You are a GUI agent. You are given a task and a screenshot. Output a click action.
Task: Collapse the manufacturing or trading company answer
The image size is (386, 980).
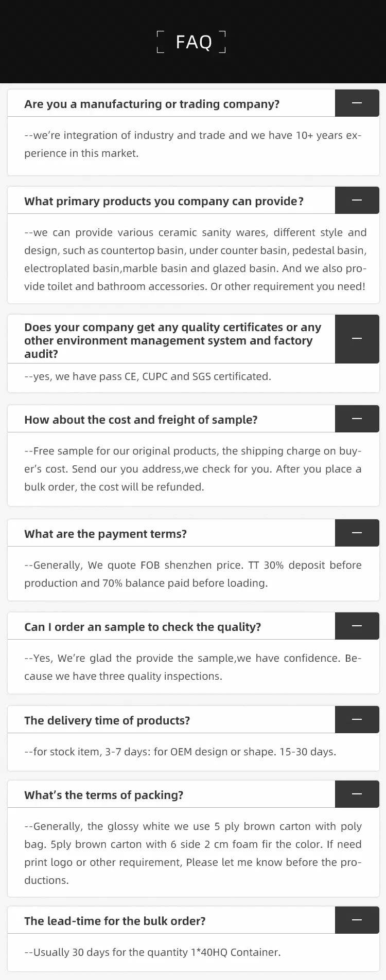click(x=357, y=103)
